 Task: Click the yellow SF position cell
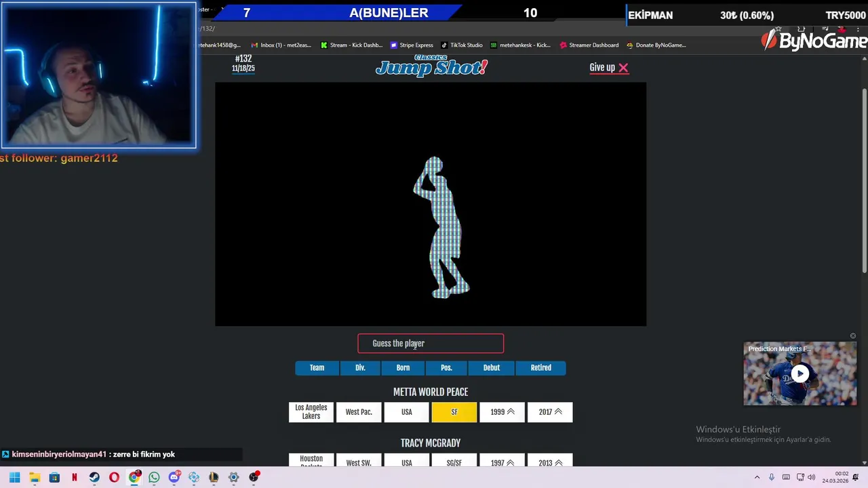(454, 412)
